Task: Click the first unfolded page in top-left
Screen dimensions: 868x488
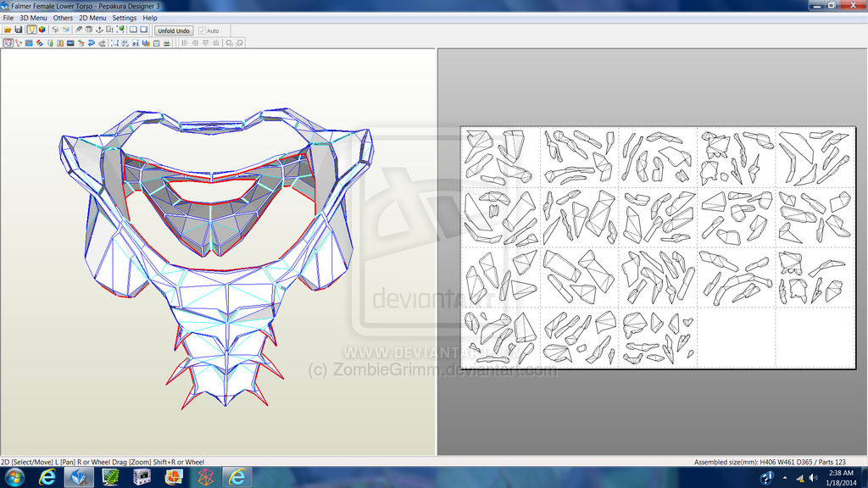Action: pos(500,158)
